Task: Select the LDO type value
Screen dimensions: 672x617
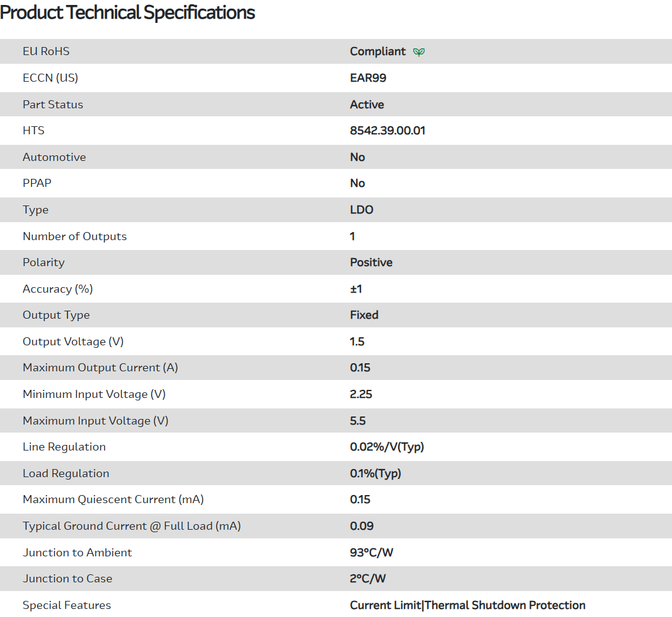Action: 362,210
